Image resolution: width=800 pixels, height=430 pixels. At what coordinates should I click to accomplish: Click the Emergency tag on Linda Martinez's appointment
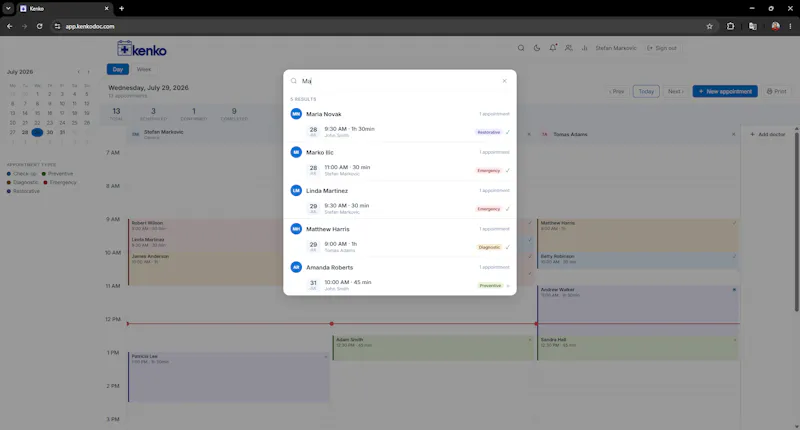489,209
